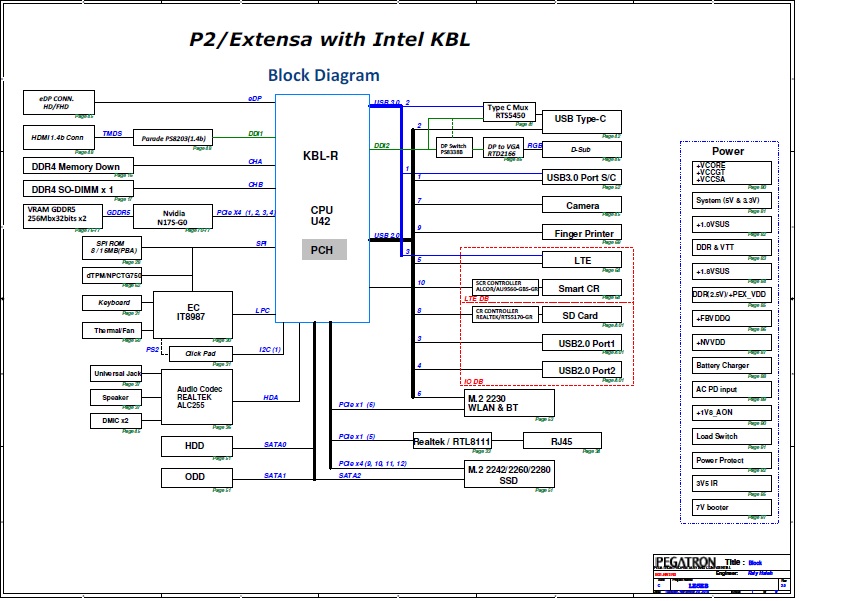The image size is (851, 601).
Task: Click the "+NVVDD" power block
Action: coord(732,343)
